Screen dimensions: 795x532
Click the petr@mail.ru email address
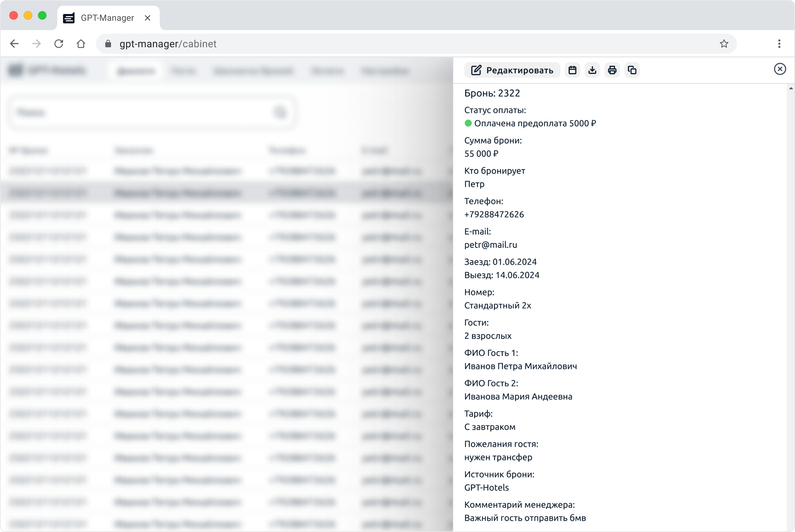[x=491, y=245]
